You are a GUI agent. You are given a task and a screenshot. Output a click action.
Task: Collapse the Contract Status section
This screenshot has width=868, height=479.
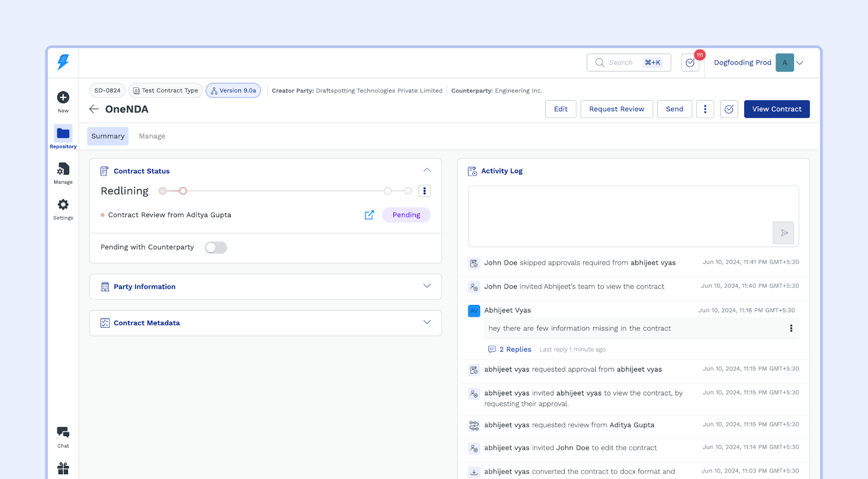coord(427,170)
